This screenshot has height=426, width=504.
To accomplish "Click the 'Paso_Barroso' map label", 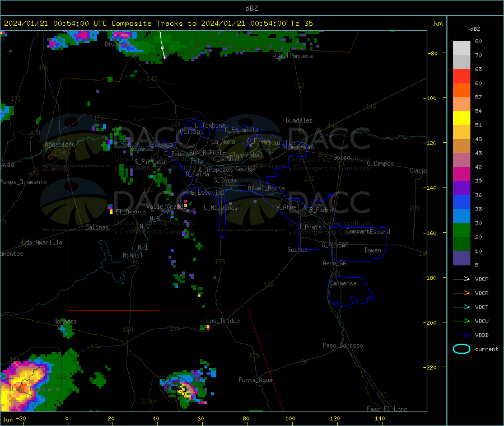I will coord(343,345).
